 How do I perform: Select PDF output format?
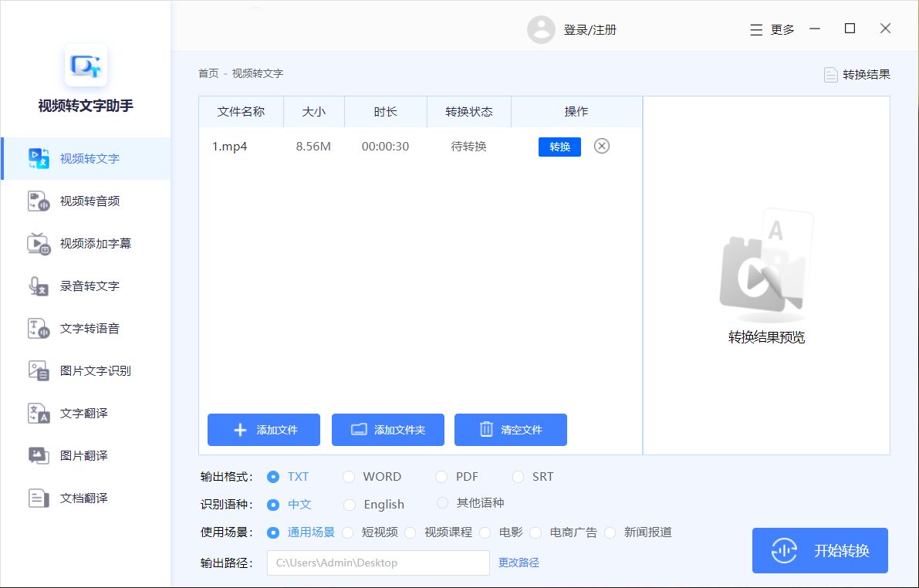(441, 477)
